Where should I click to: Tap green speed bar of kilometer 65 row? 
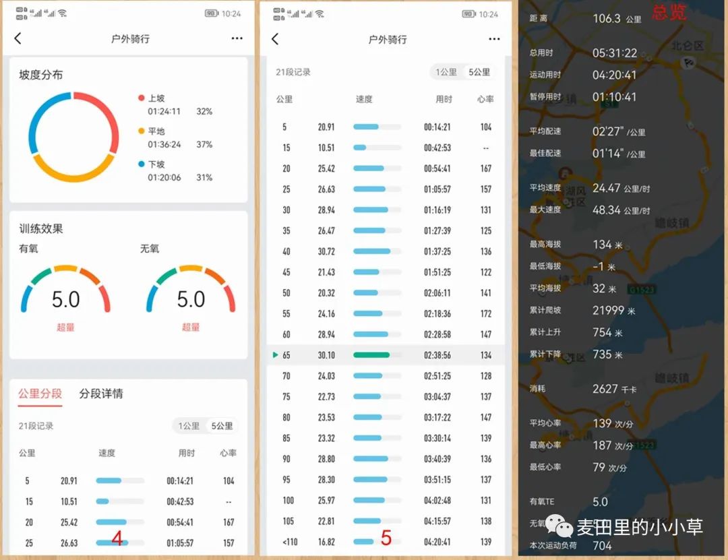coord(371,354)
